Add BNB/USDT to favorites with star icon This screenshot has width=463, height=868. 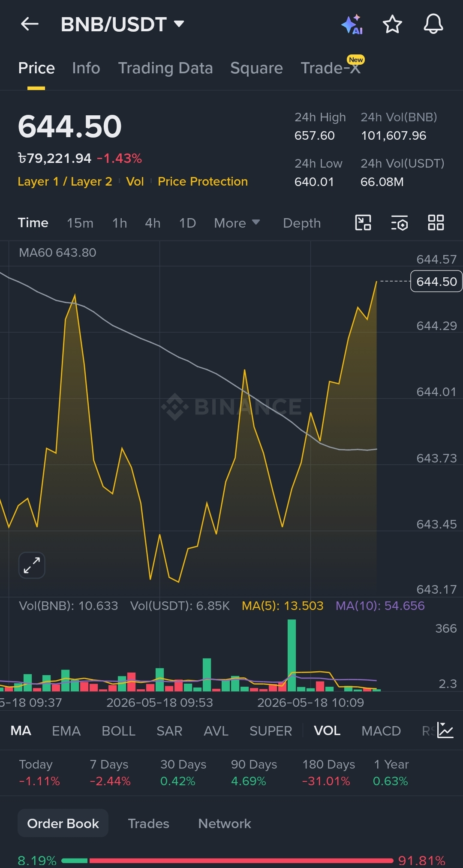[x=392, y=24]
